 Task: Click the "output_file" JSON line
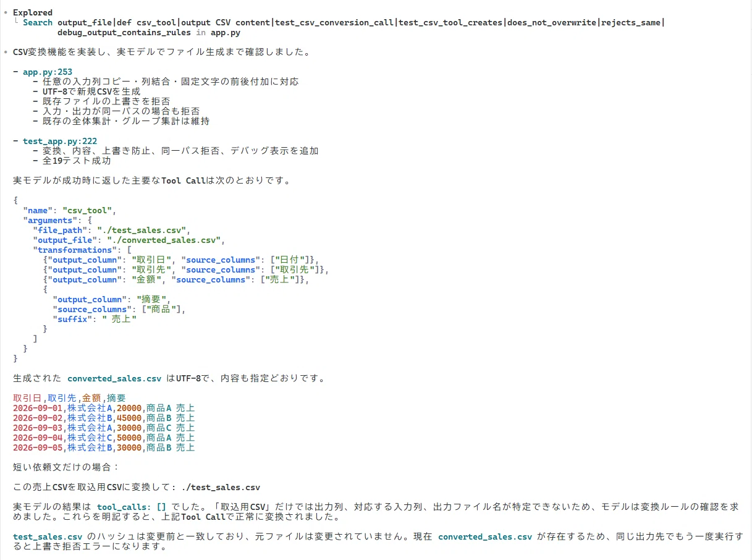[x=129, y=240]
